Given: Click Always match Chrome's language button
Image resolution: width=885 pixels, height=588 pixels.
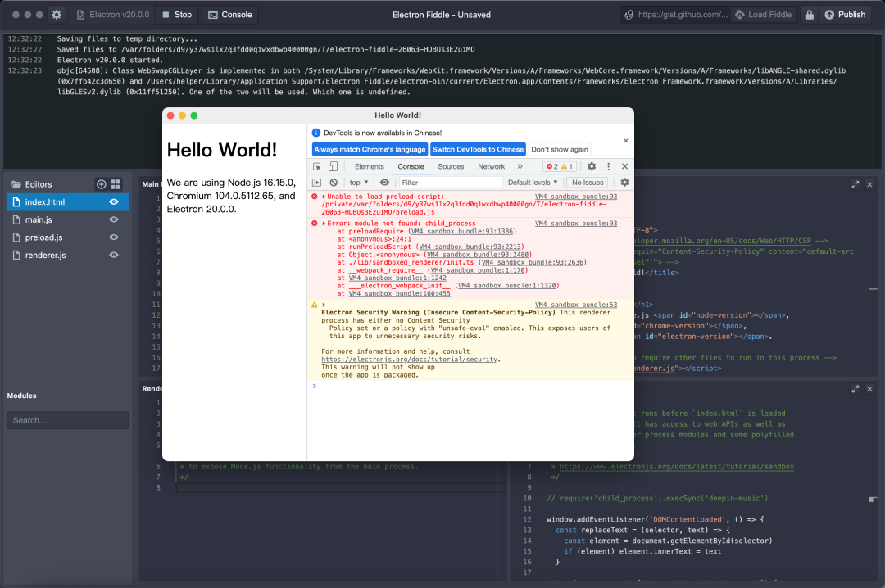Looking at the screenshot, I should click(x=370, y=150).
